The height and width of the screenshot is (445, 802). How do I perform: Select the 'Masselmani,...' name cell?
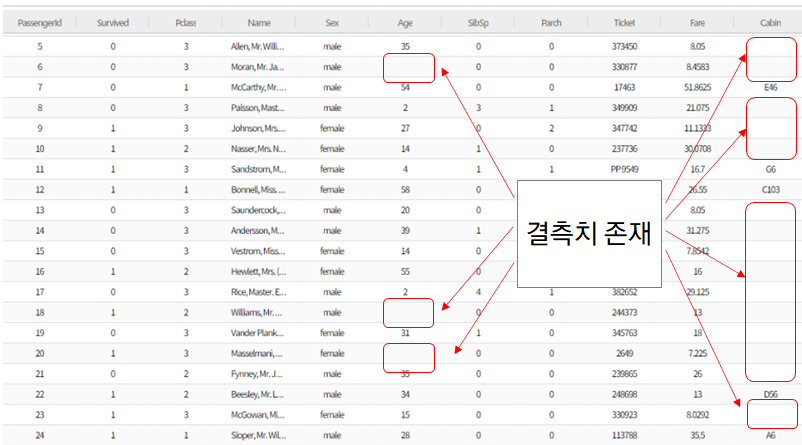[256, 353]
